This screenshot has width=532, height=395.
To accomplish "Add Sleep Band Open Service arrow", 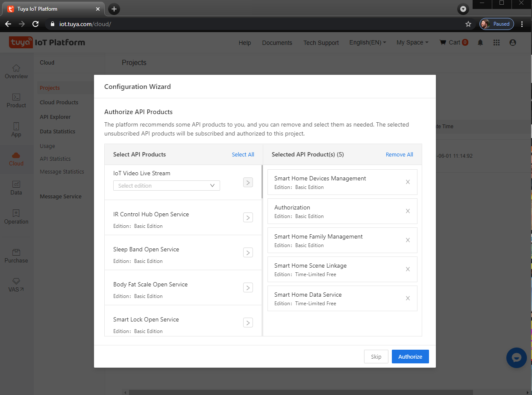I will [248, 253].
